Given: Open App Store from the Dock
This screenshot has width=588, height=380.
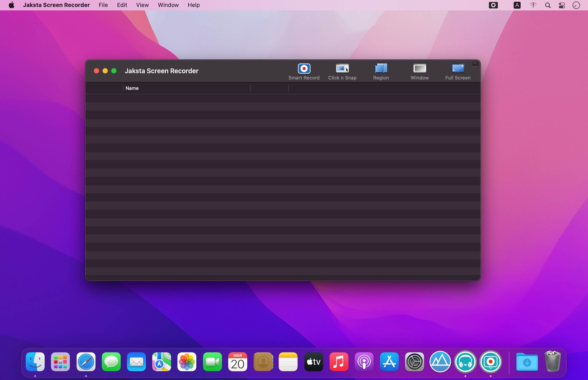Looking at the screenshot, I should 389,362.
